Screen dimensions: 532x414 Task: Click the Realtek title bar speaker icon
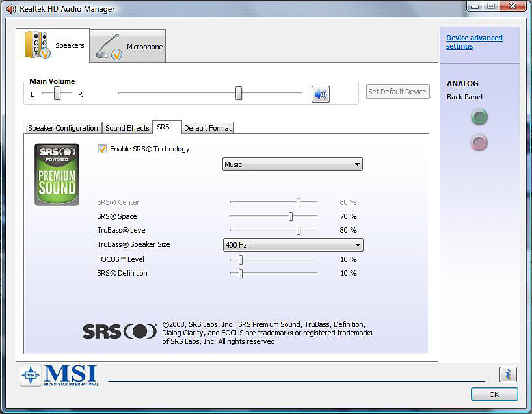coord(10,9)
